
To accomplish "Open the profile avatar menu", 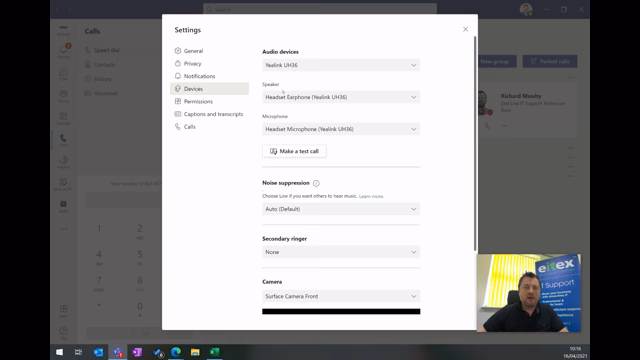I will [x=526, y=9].
